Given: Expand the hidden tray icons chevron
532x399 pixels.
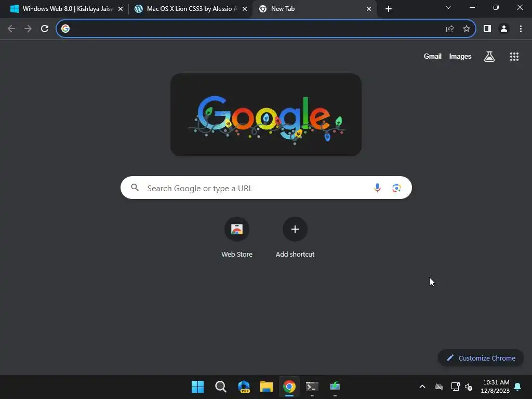Looking at the screenshot, I should 422,387.
